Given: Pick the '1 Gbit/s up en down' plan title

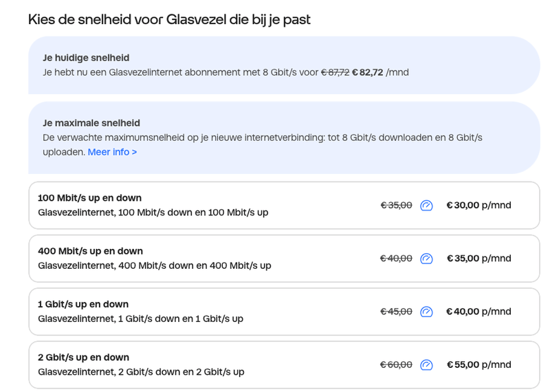Looking at the screenshot, I should click(83, 304).
